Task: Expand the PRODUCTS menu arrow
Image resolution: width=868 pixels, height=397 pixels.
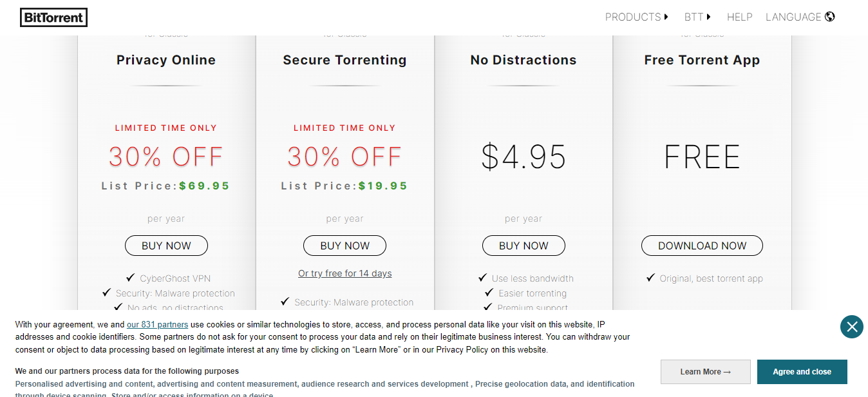Action: (666, 17)
